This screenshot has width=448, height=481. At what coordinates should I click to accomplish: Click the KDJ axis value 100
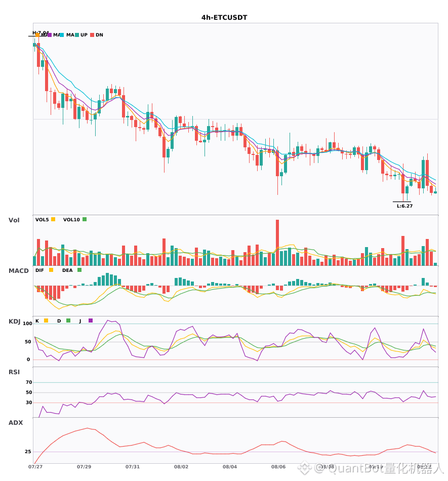(28, 324)
